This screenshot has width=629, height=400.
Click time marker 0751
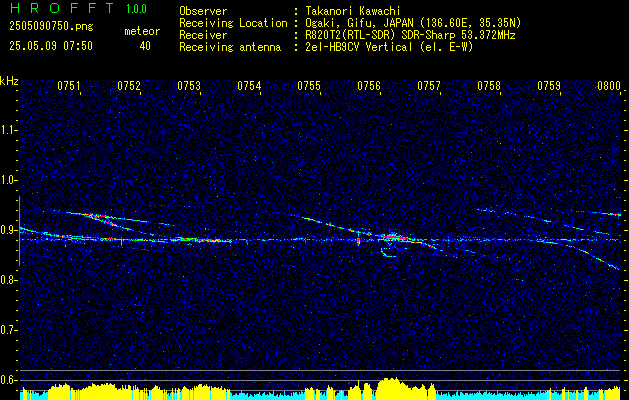tap(69, 86)
